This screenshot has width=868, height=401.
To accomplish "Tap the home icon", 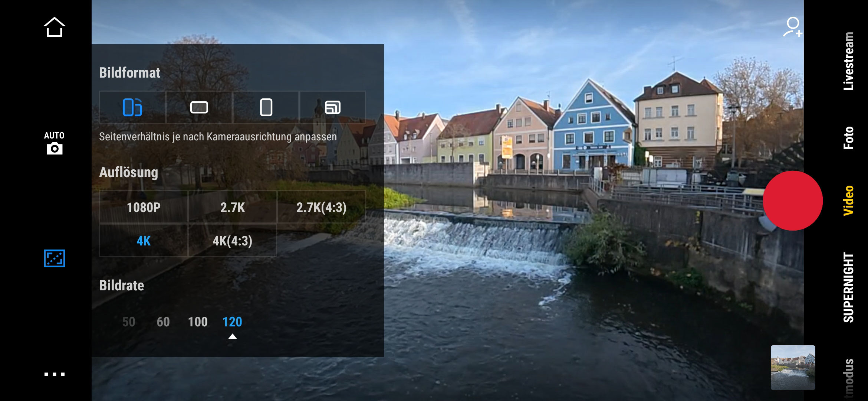I will 54,27.
